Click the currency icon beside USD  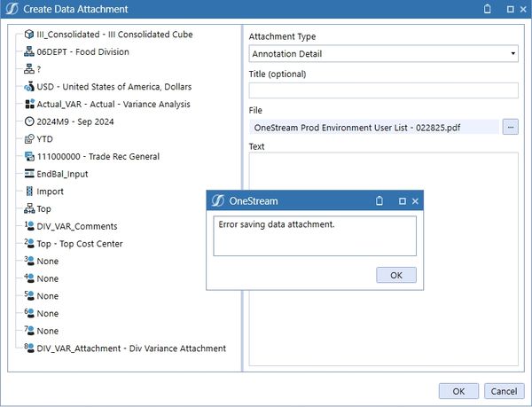pos(29,87)
